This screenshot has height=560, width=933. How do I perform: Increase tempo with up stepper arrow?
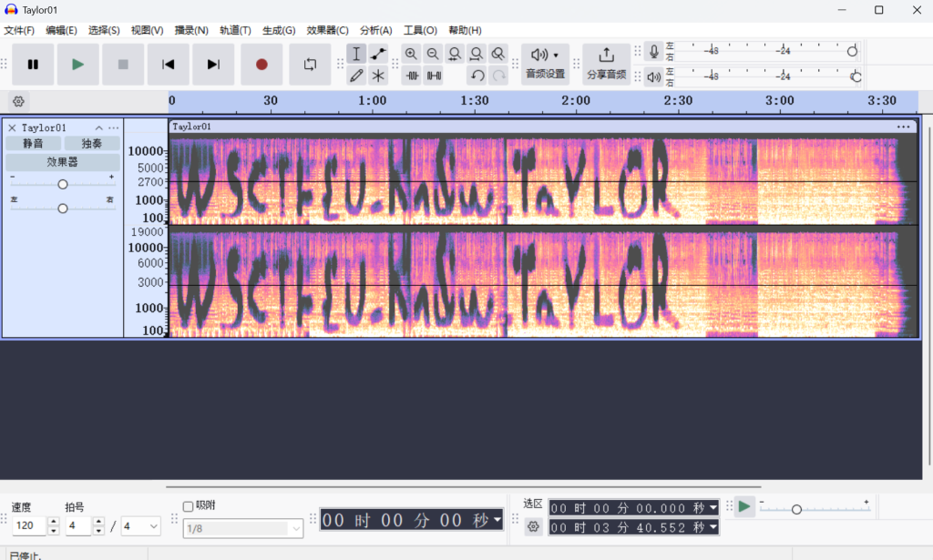[x=54, y=521]
